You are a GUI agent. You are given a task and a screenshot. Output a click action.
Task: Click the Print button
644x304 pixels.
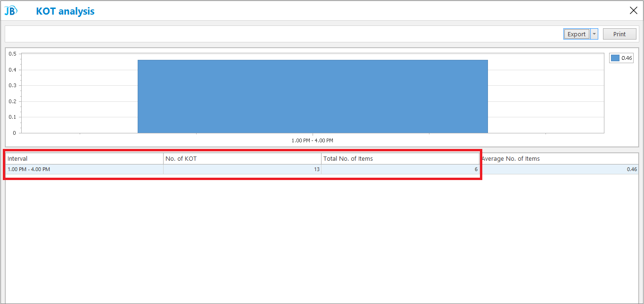point(619,34)
